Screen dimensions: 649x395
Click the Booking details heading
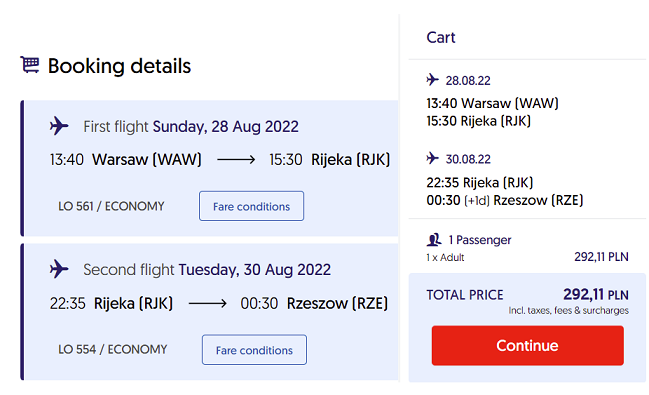(119, 66)
